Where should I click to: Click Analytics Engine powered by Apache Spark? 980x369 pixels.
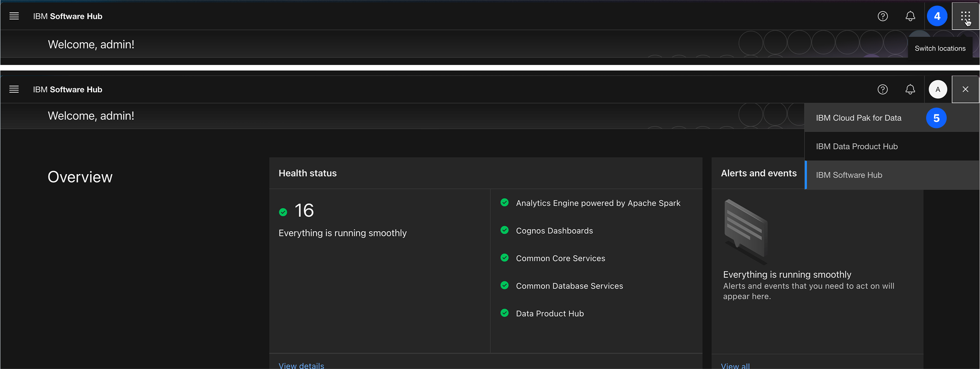point(598,203)
